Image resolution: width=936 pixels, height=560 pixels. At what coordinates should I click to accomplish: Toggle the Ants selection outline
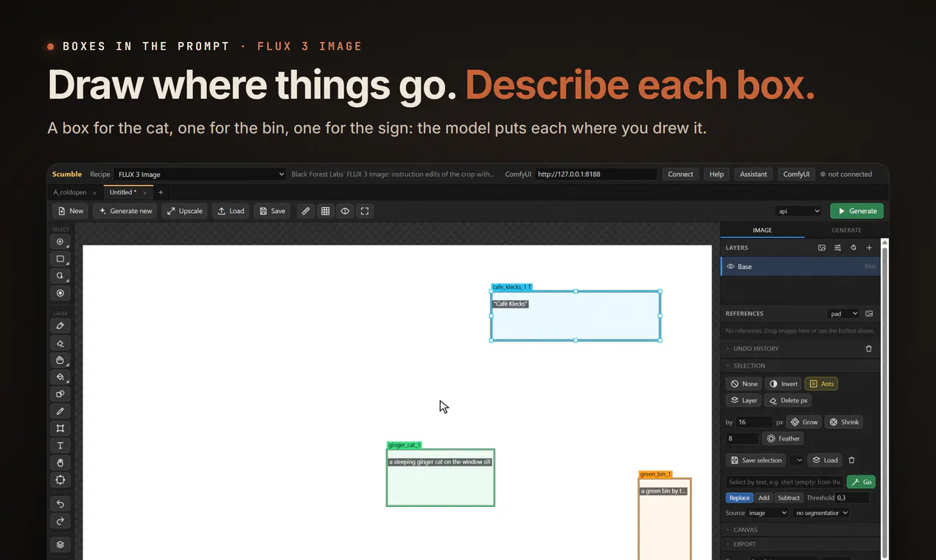pyautogui.click(x=821, y=384)
